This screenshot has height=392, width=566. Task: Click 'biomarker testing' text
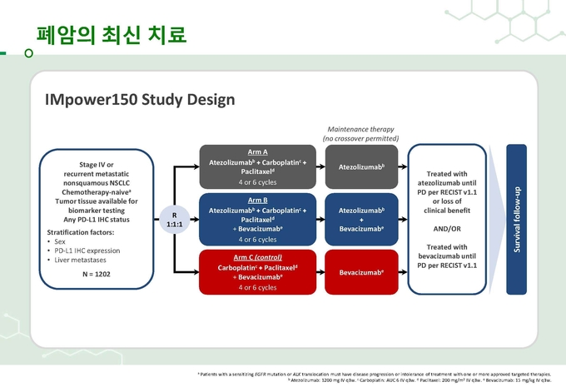97,211
